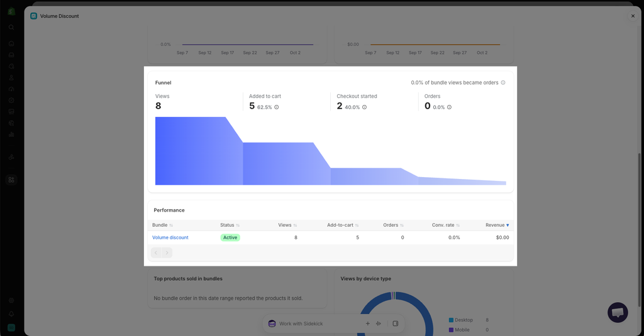Open the Volume discount bundle link
The width and height of the screenshot is (644, 336).
(170, 237)
